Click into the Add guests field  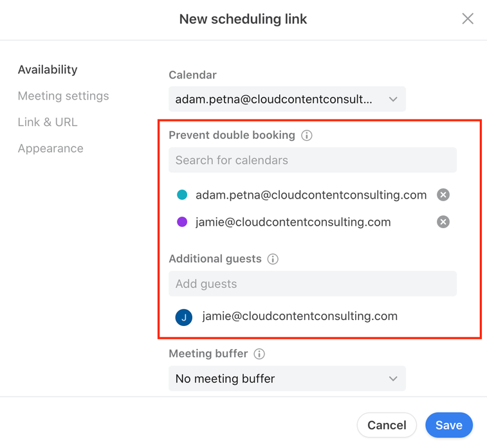click(313, 283)
